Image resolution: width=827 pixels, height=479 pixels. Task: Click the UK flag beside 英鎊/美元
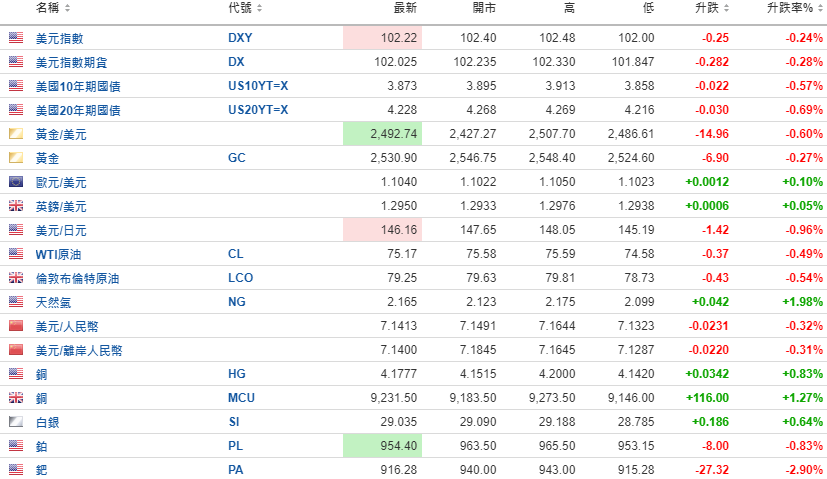coord(15,206)
